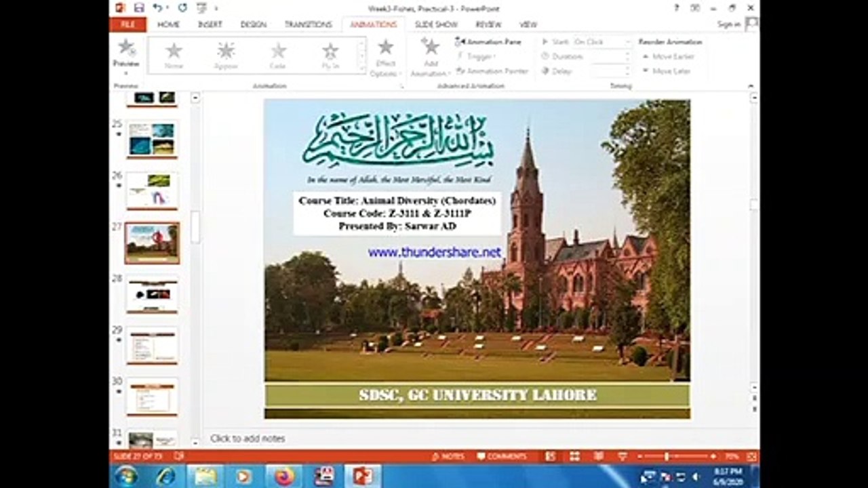The width and height of the screenshot is (868, 488).
Task: Switch to the VIEW ribbon tab
Action: pos(528,24)
